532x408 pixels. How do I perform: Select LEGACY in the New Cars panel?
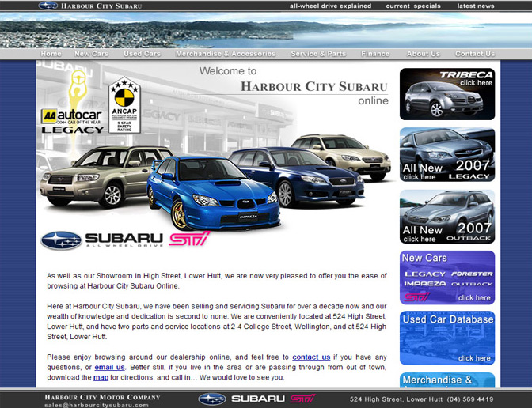point(425,274)
